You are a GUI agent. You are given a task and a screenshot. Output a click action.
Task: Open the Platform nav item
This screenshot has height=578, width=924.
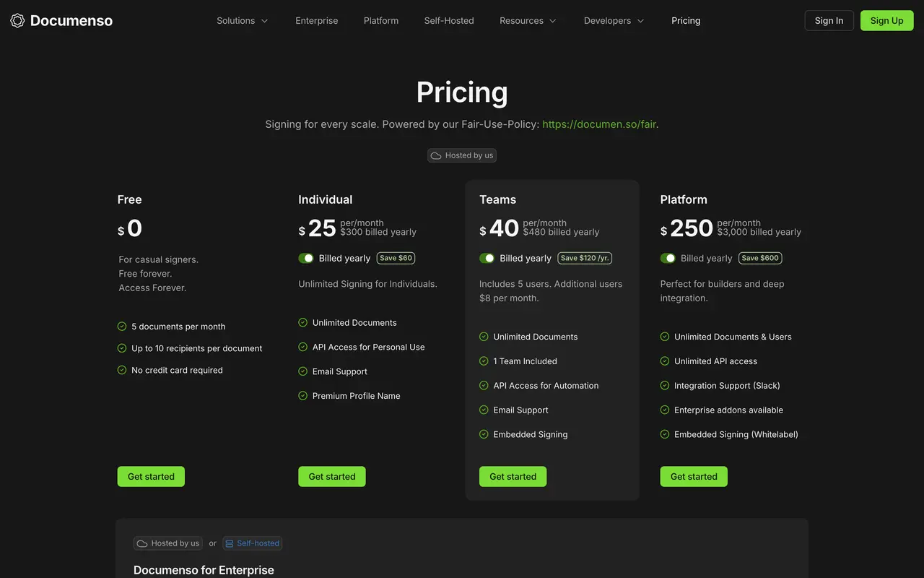(381, 21)
